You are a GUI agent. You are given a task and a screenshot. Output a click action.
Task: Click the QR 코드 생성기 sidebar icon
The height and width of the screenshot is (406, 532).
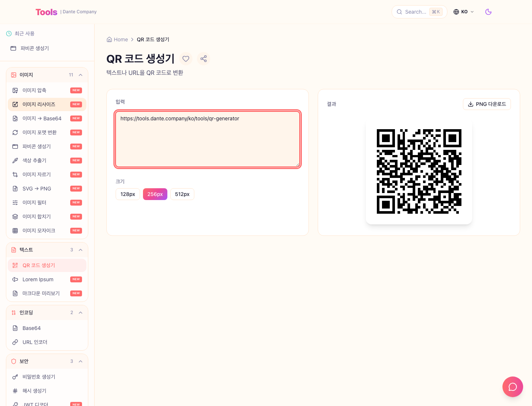coord(15,265)
